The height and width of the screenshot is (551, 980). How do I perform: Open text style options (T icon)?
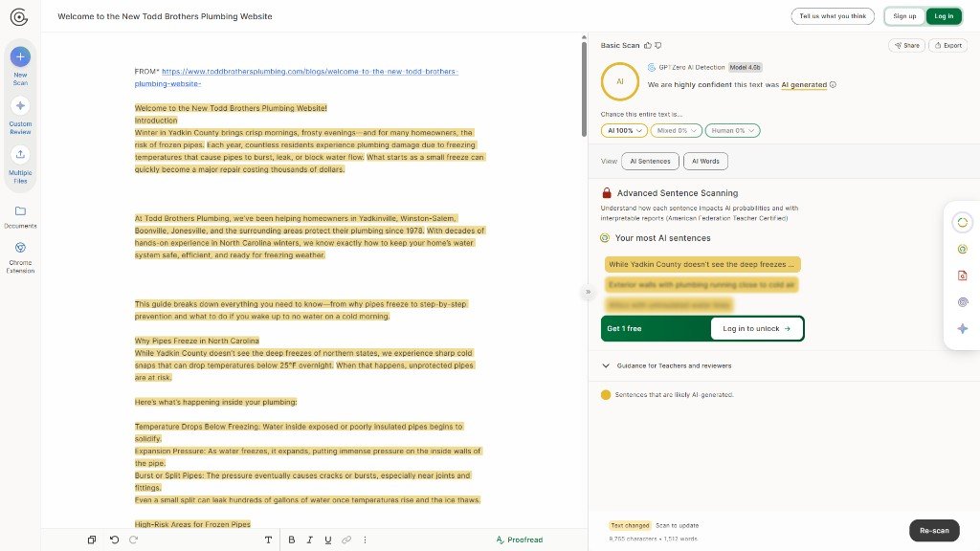268,540
